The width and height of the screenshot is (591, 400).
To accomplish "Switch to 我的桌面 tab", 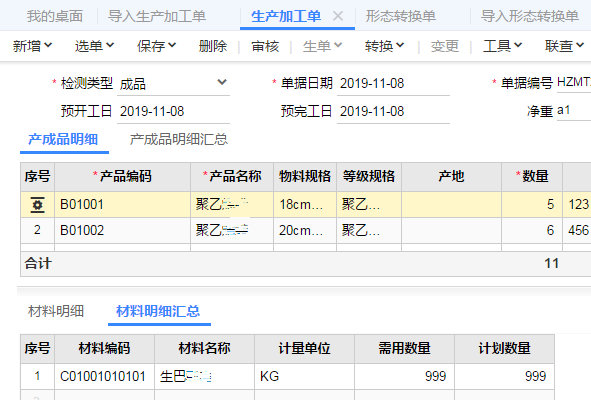I will pos(55,16).
